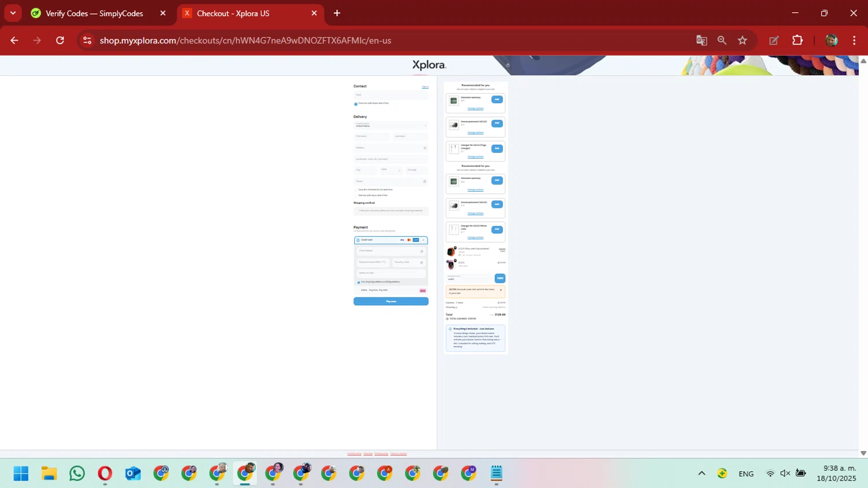Image resolution: width=868 pixels, height=488 pixels.
Task: Focus the ZIP code field
Action: click(x=417, y=170)
